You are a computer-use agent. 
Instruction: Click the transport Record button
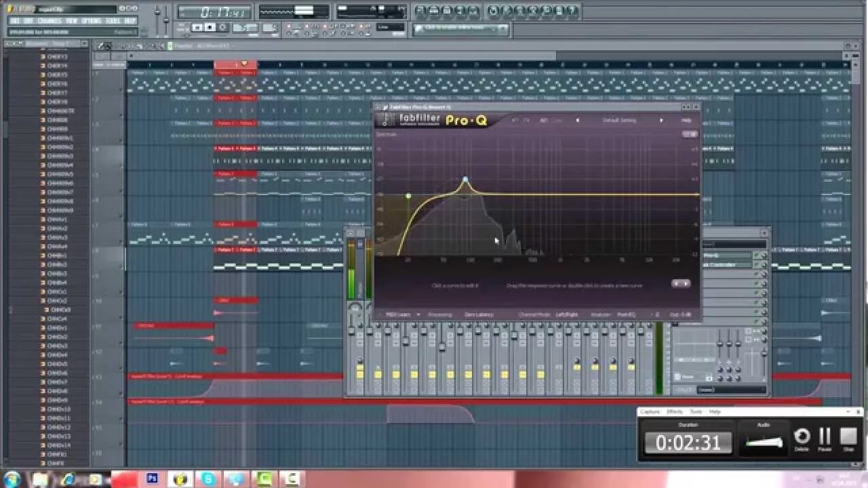click(222, 28)
